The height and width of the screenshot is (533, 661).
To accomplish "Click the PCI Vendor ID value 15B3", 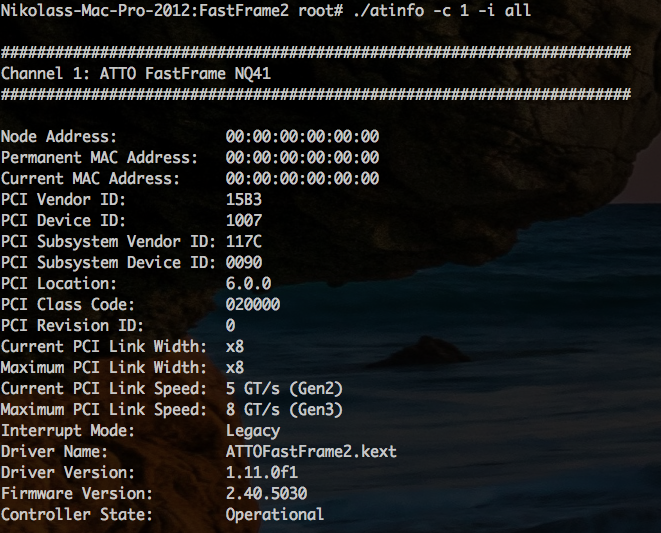I will click(x=244, y=200).
